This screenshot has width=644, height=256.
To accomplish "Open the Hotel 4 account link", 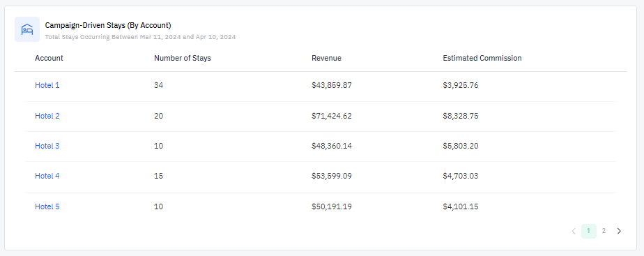I will click(x=47, y=176).
